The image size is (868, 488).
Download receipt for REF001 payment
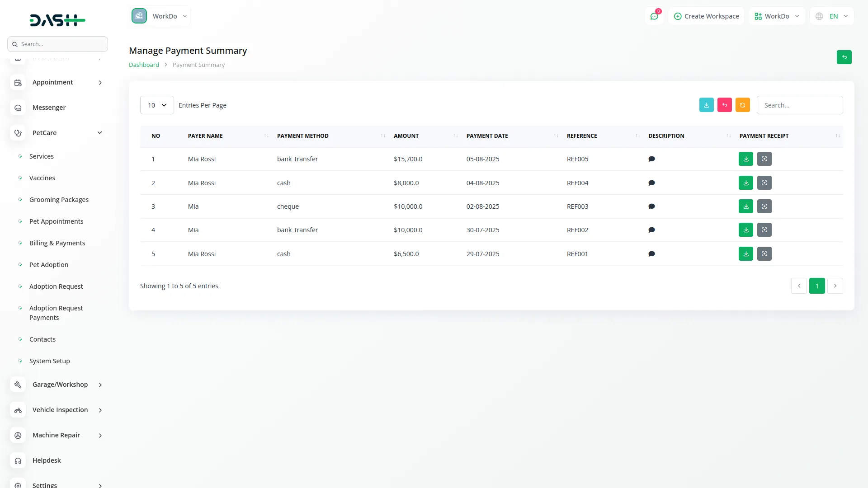click(x=745, y=254)
